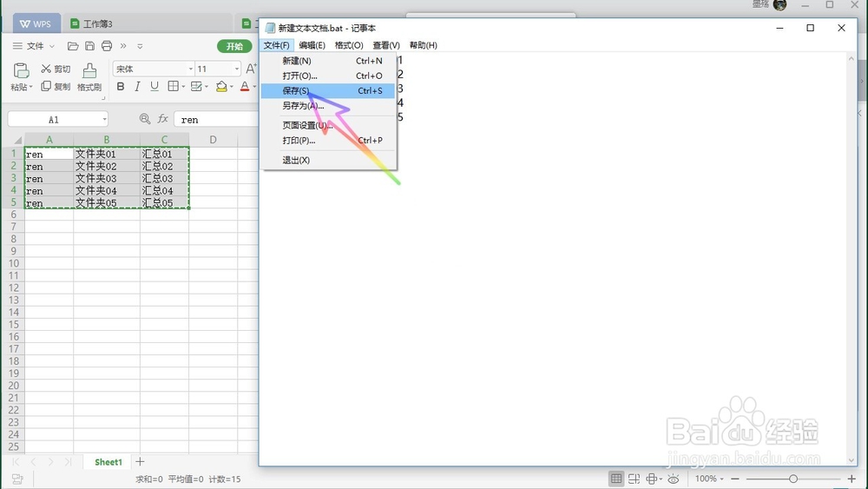
Task: Choose 打印(P)... in Notepad file menu
Action: (328, 141)
